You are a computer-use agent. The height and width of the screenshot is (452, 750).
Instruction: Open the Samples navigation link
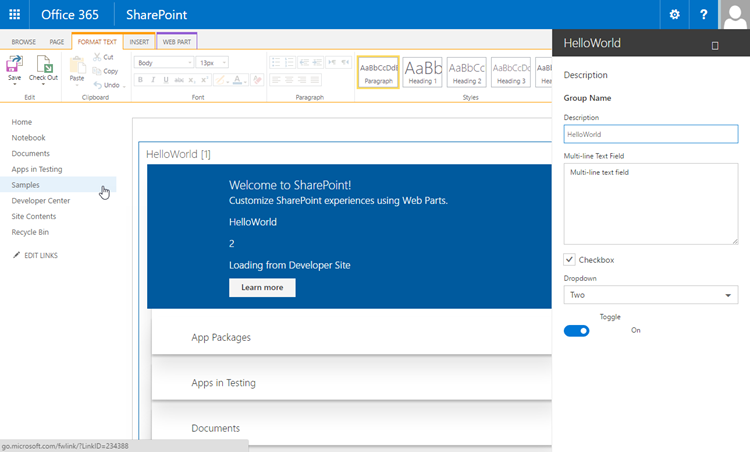pos(25,185)
